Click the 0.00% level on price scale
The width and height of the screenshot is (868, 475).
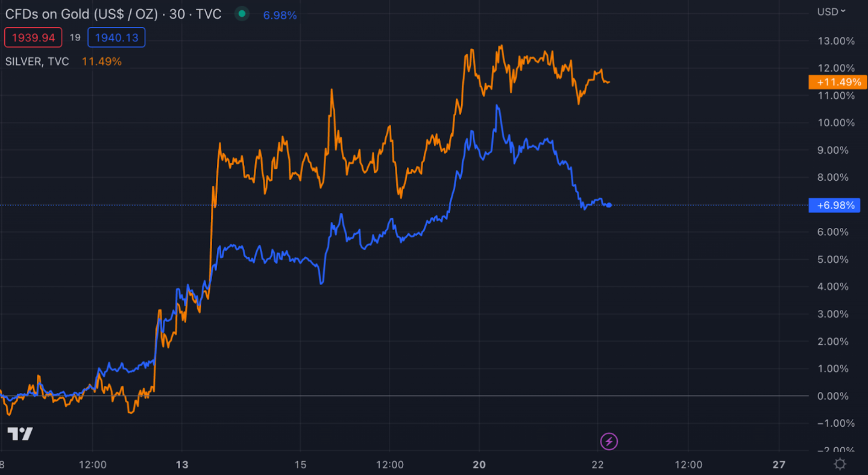pos(838,396)
